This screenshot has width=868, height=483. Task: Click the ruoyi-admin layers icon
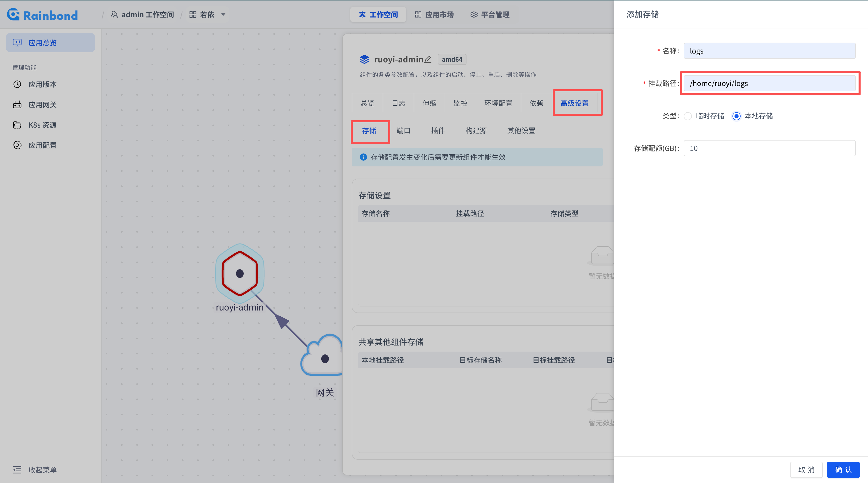(x=364, y=59)
